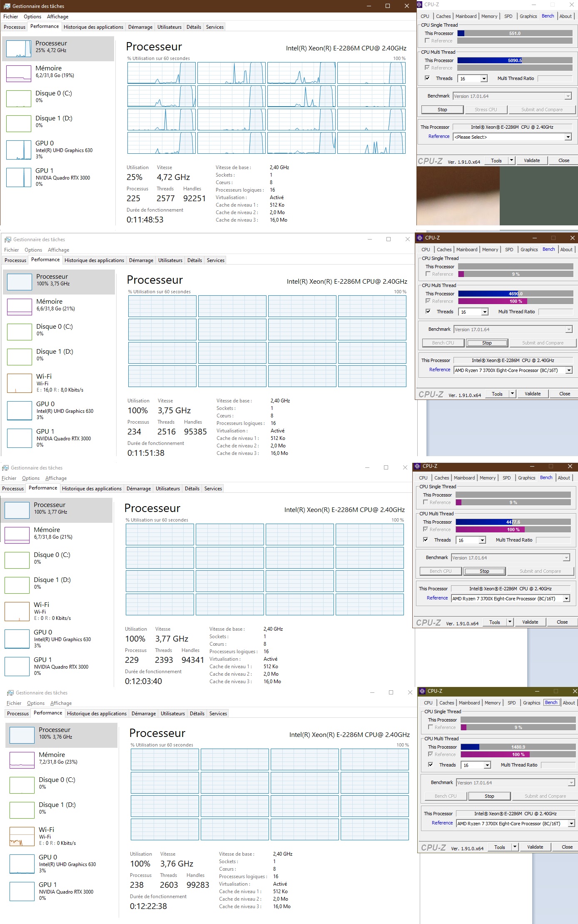Open Mainboard tab in CPU-Z scoring 1480.9
This screenshot has height=924, width=578.
[x=469, y=703]
